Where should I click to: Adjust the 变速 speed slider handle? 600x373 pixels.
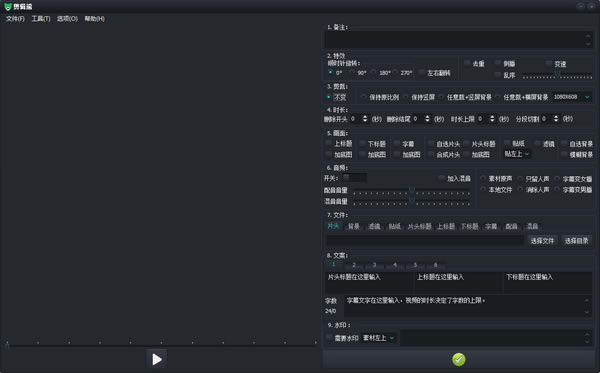click(558, 73)
